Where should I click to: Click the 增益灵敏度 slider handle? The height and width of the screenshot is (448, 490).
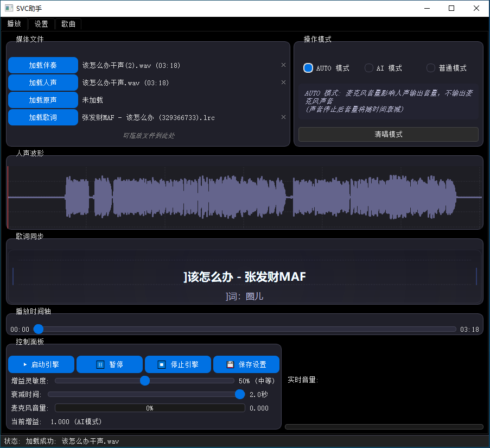tap(145, 381)
